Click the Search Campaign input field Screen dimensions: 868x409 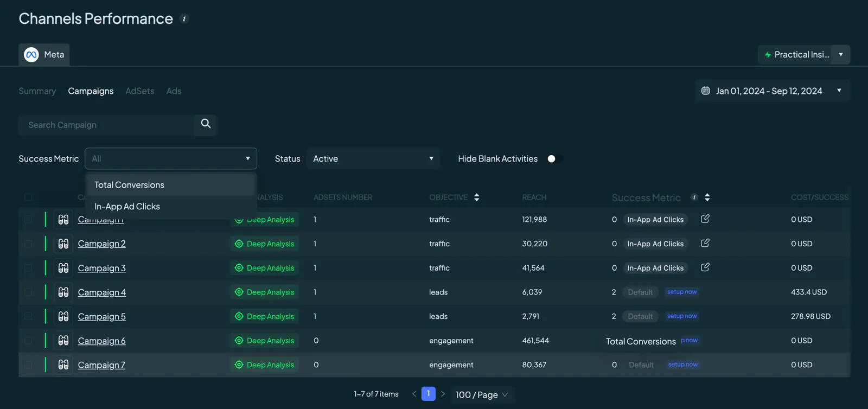(x=106, y=125)
